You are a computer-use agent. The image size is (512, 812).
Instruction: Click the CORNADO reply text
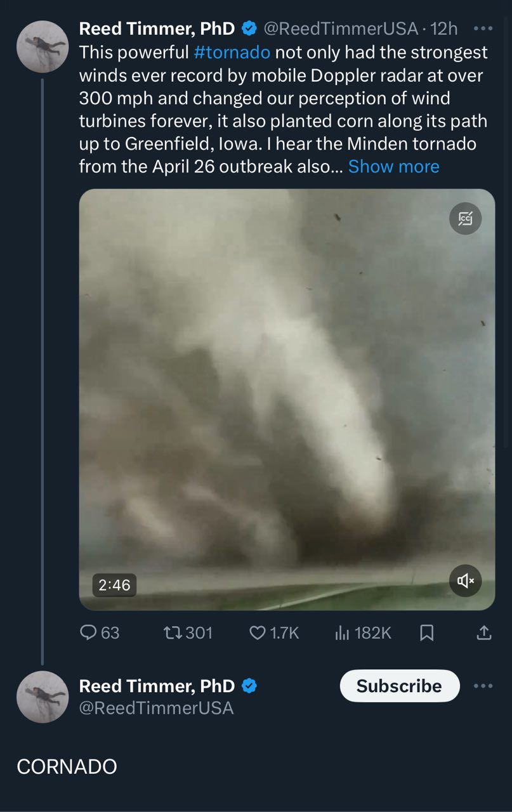coord(67,766)
